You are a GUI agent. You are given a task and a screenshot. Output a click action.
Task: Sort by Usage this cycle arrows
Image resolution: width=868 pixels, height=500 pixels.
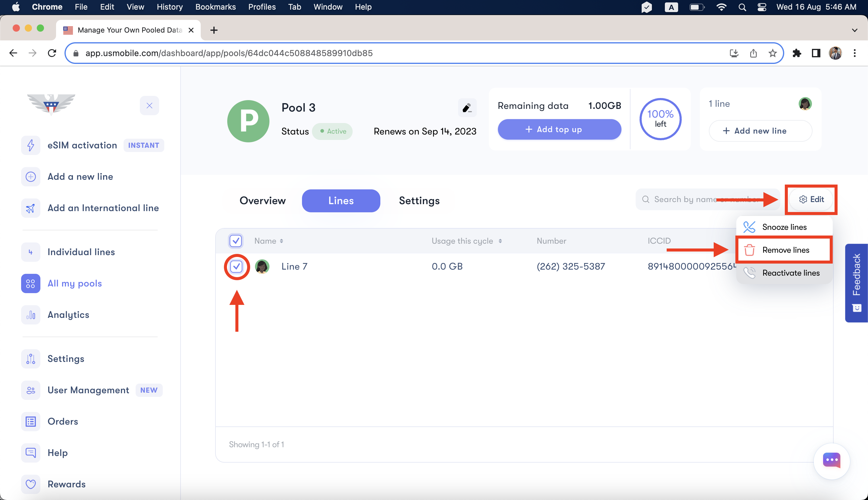500,241
